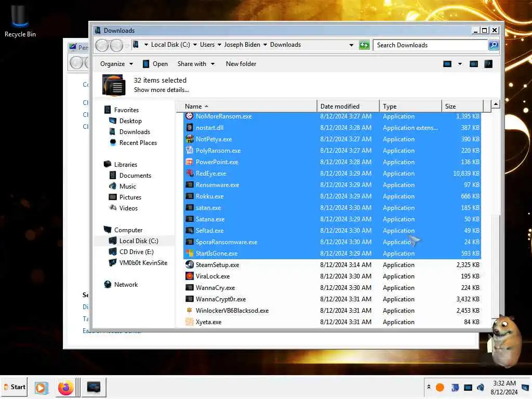The width and height of the screenshot is (532, 399).
Task: Open the view options dropdown arrow
Action: click(460, 64)
